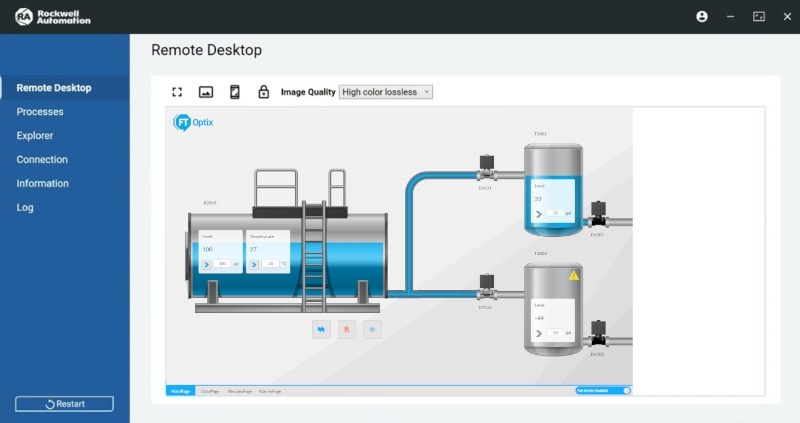Click the yellow warning triangle on tank T1002
Viewport: 800px width, 423px height.
574,275
